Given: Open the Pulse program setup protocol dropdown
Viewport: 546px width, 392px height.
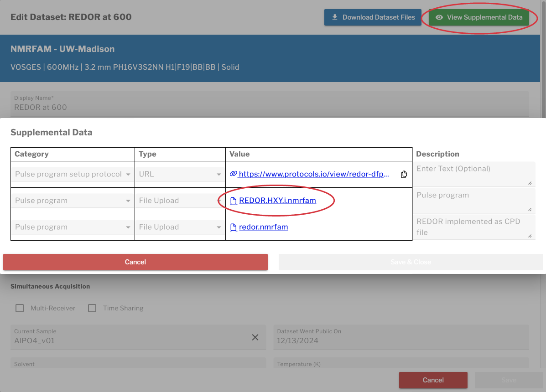Looking at the screenshot, I should click(x=73, y=174).
